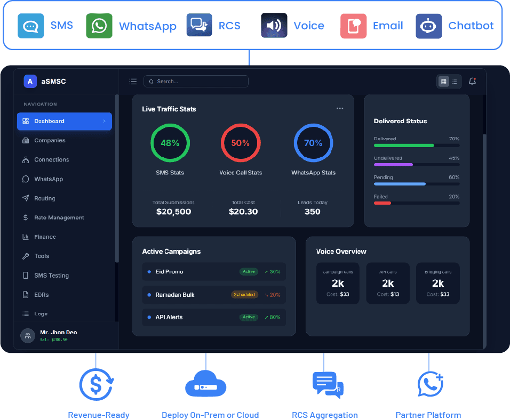Click the $20,500 Total Submissions value
This screenshot has width=510, height=420.
point(174,212)
